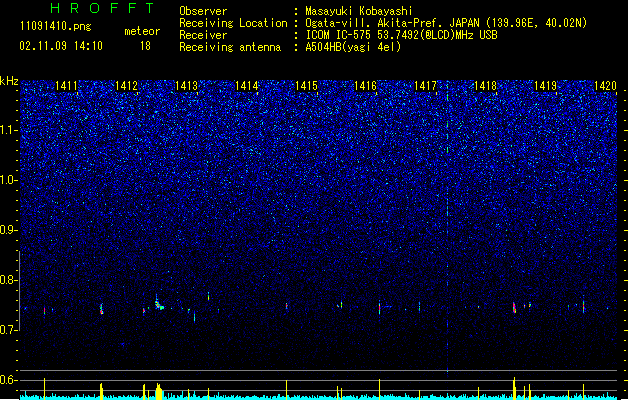Viewport: 629px width, 400px height.
Task: Click the 1411 time marker
Action: point(66,86)
